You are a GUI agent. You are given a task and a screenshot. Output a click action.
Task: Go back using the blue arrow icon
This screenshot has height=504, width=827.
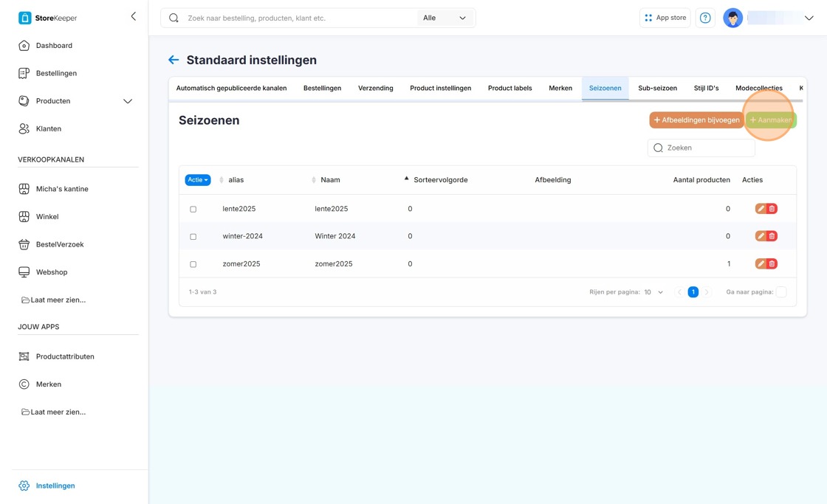click(174, 60)
